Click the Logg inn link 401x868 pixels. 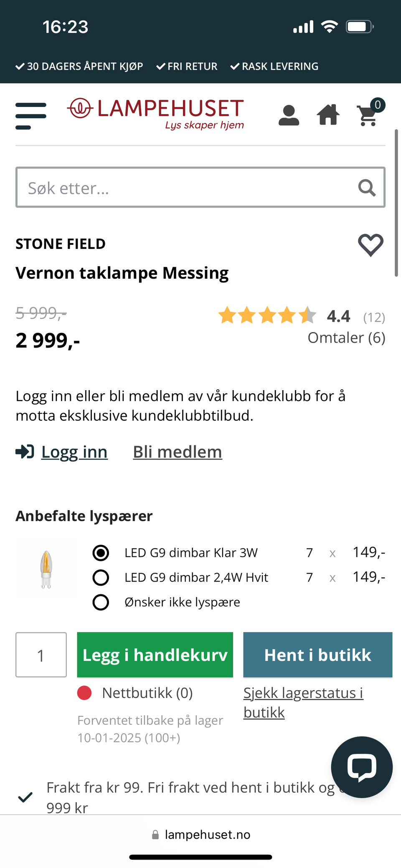coord(74,452)
